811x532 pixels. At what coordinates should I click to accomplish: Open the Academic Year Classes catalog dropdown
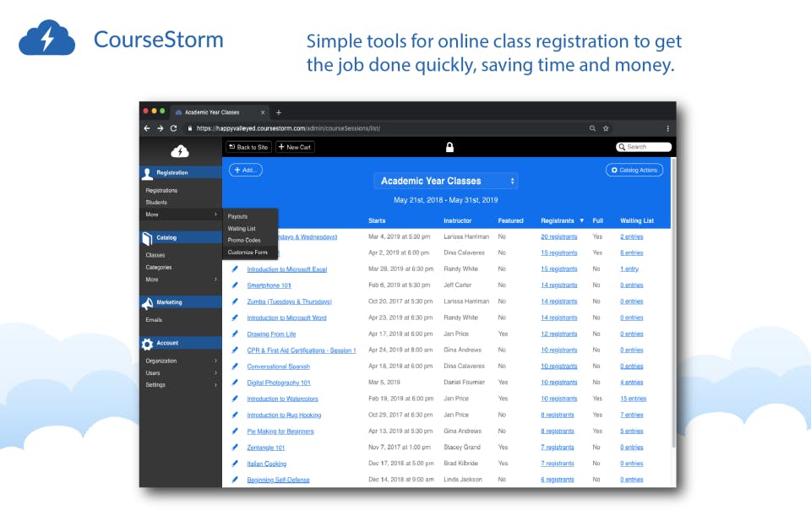(446, 181)
